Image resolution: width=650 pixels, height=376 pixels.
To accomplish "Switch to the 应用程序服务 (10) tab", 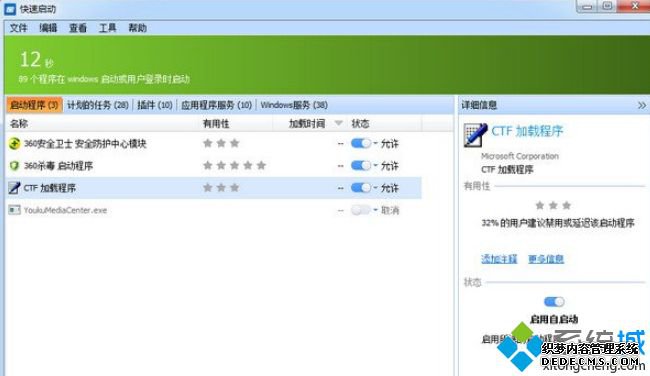I will pos(216,105).
